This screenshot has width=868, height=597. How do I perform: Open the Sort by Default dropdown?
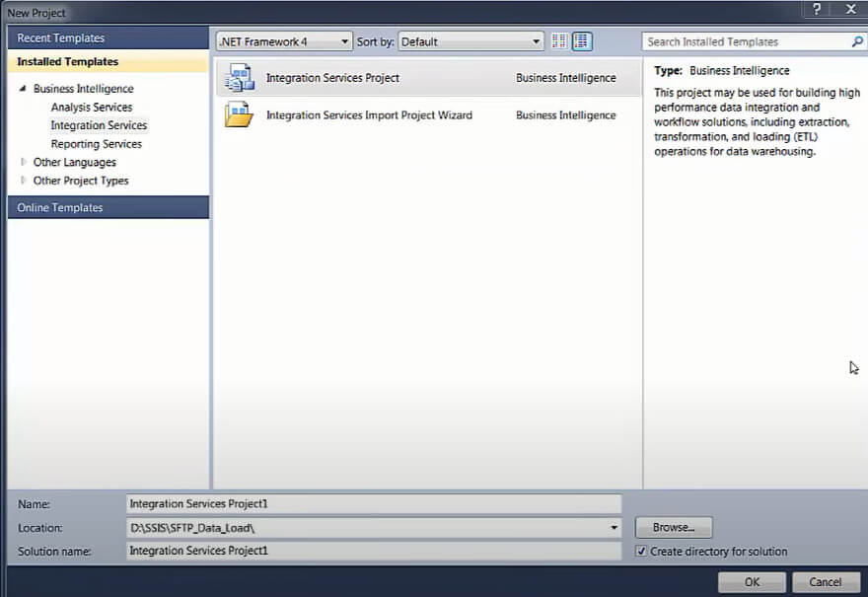tap(470, 41)
